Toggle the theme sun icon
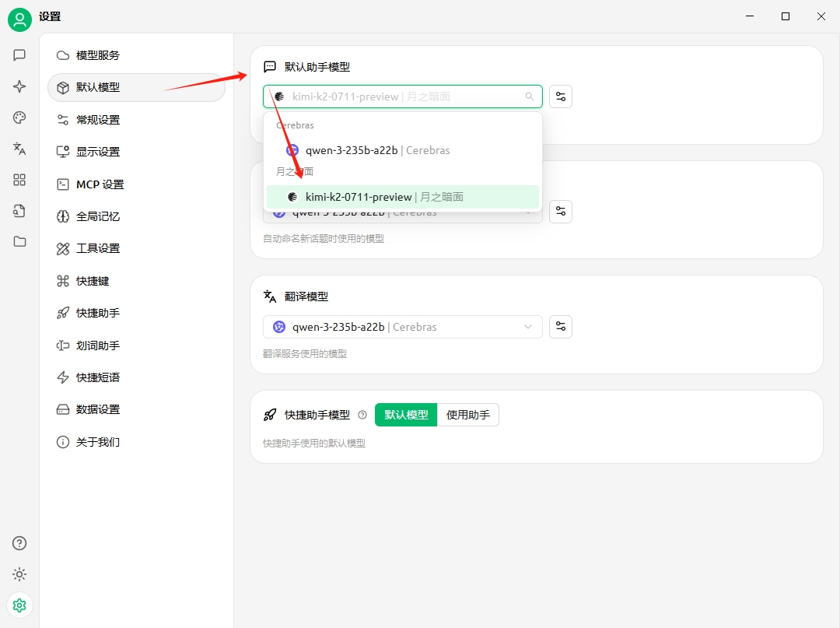Screen dimensions: 840x628 (19, 574)
